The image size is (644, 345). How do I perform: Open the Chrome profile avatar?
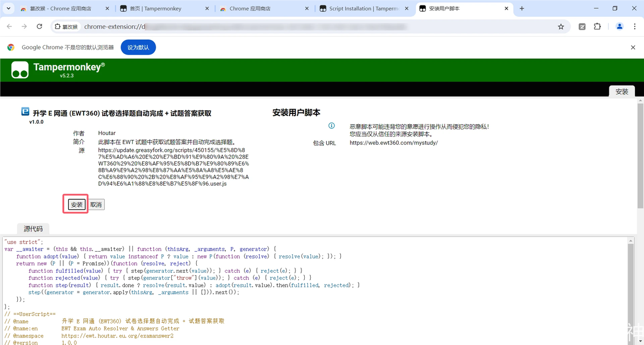click(x=619, y=26)
